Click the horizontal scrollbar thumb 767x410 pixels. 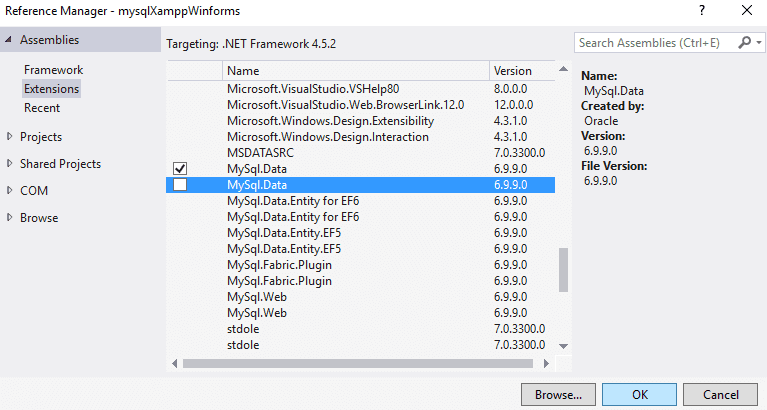point(358,363)
